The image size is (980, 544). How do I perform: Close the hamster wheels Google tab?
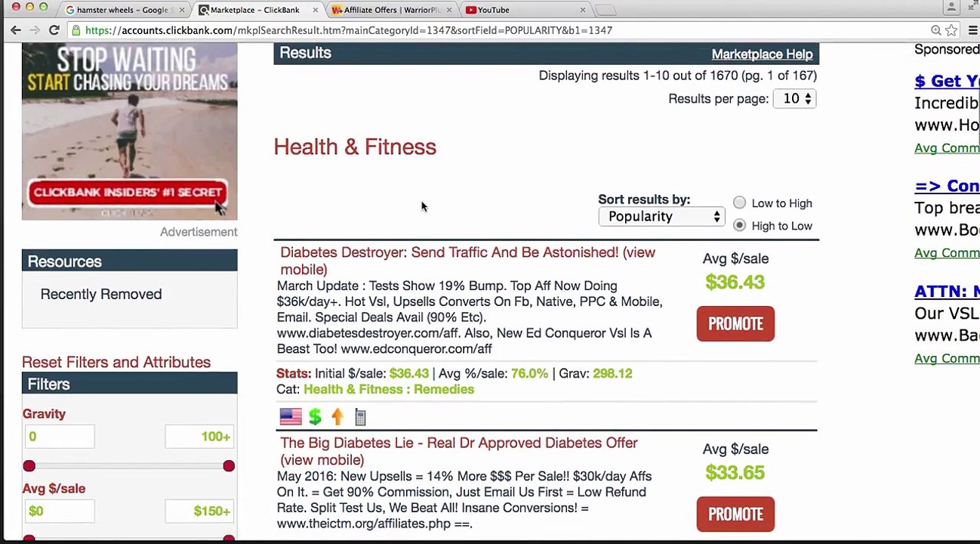pyautogui.click(x=182, y=10)
